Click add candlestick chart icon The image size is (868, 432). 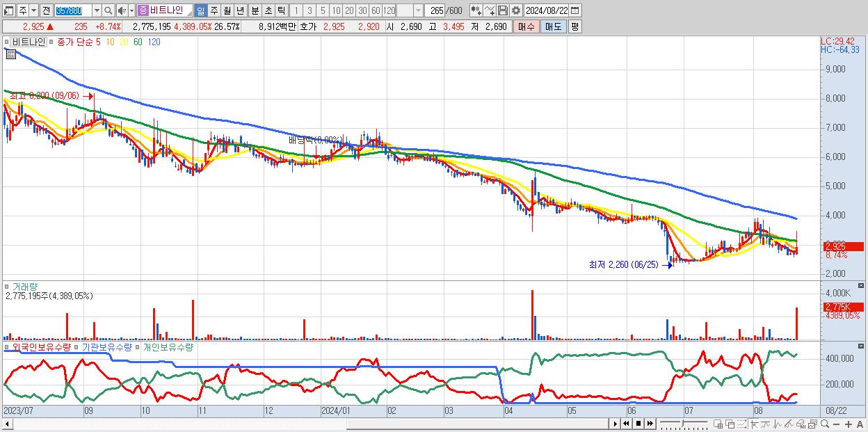[x=476, y=10]
